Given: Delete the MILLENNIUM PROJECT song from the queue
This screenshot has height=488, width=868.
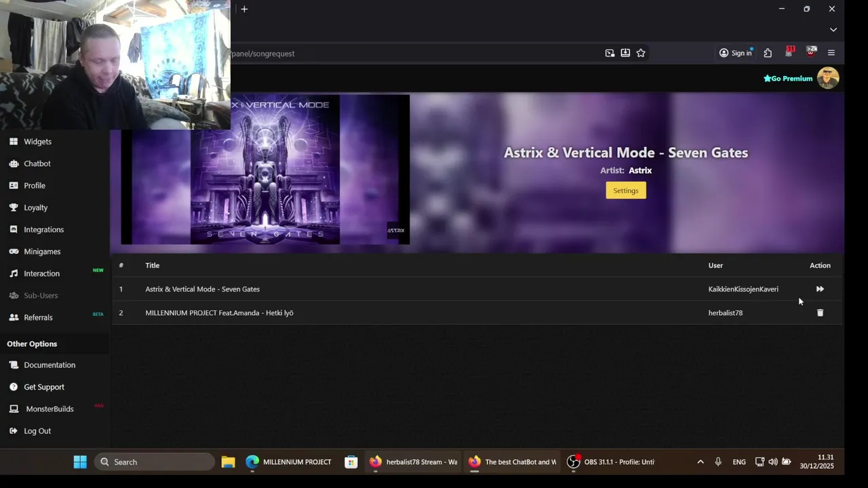Looking at the screenshot, I should click(x=820, y=313).
